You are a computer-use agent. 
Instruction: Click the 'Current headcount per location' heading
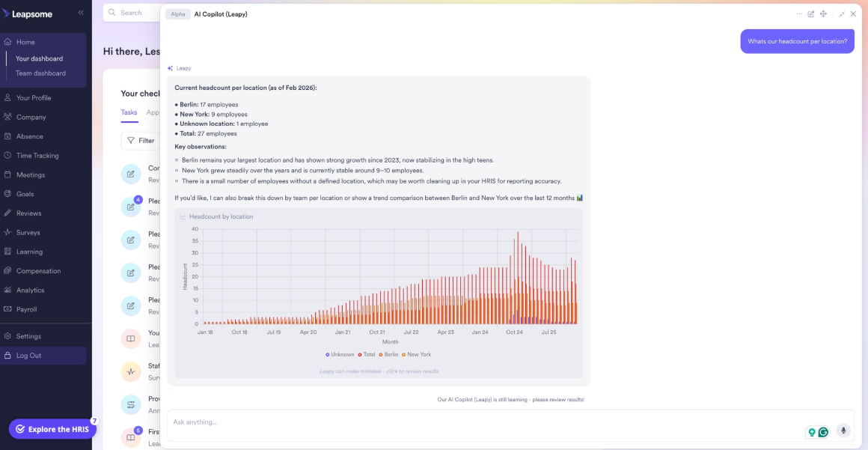click(x=245, y=88)
